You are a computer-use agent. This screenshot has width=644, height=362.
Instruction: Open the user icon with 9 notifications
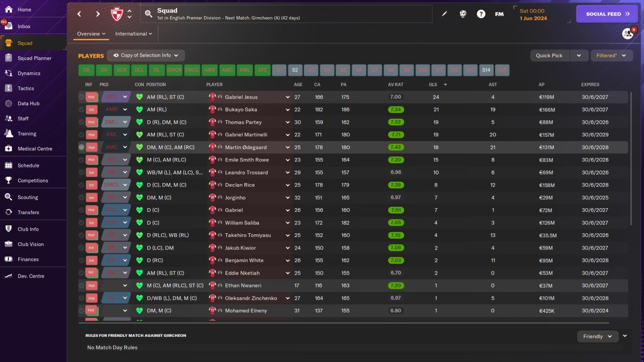(x=627, y=34)
